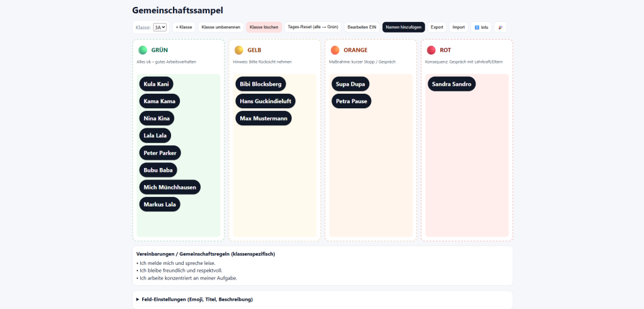Click the red ROT light icon
644x309 pixels.
coord(431,50)
